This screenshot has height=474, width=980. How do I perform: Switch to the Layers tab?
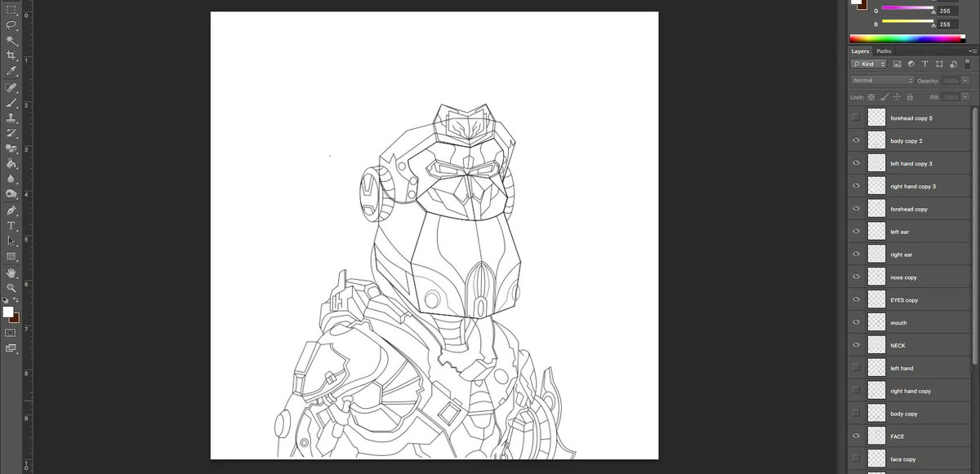[860, 51]
